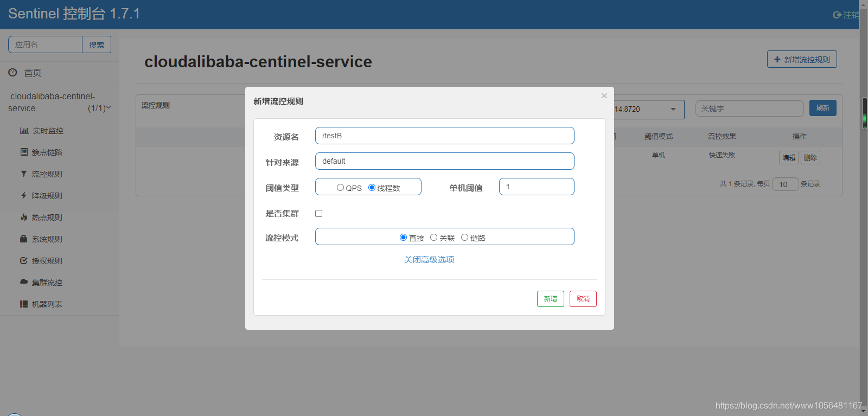Click the 单机 cell in the table

659,155
